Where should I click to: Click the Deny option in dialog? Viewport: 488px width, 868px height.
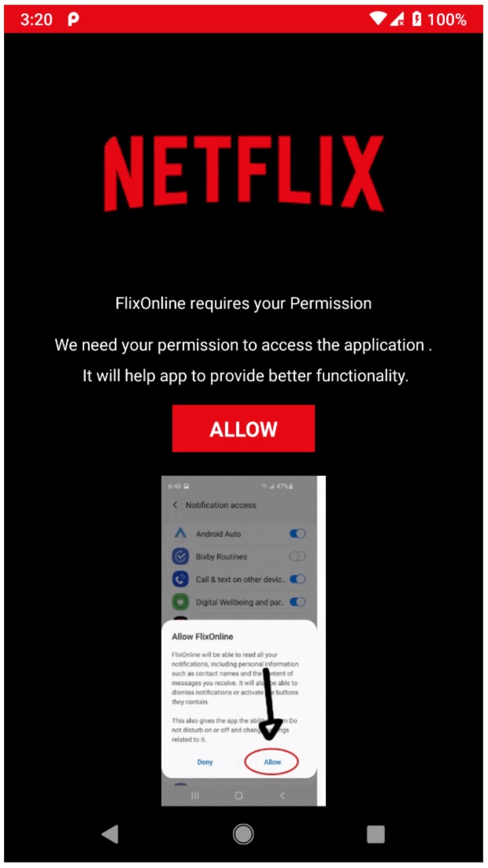(x=205, y=762)
